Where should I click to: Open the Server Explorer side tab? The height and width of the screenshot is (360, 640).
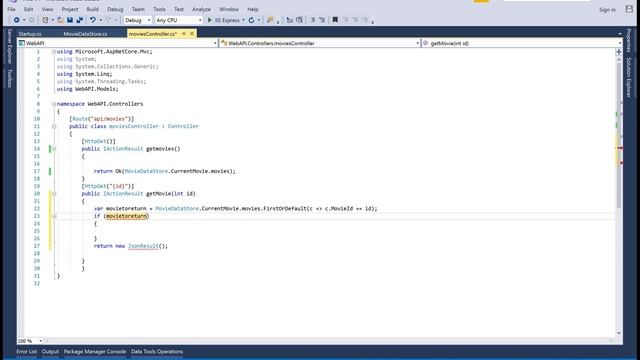pyautogui.click(x=10, y=46)
